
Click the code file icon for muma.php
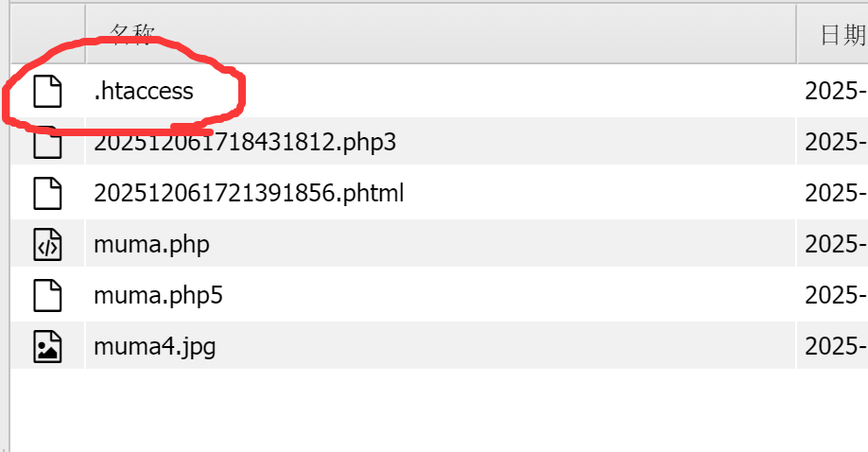click(47, 245)
